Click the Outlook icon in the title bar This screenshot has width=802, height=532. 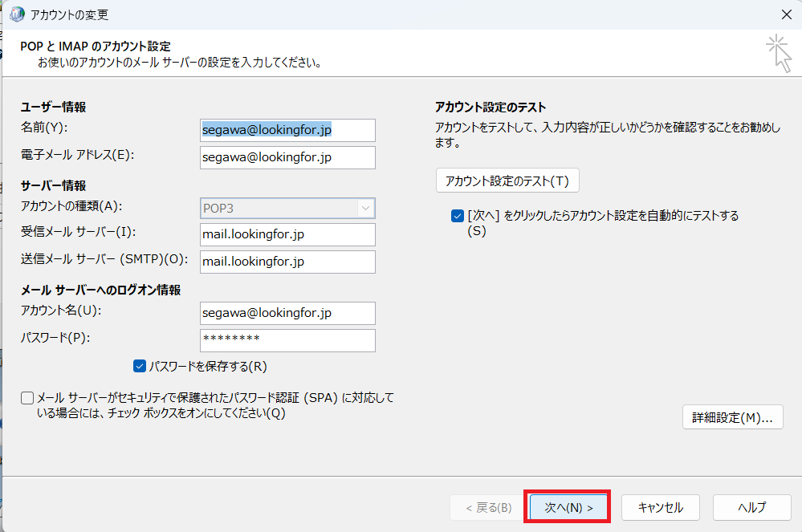pyautogui.click(x=16, y=14)
